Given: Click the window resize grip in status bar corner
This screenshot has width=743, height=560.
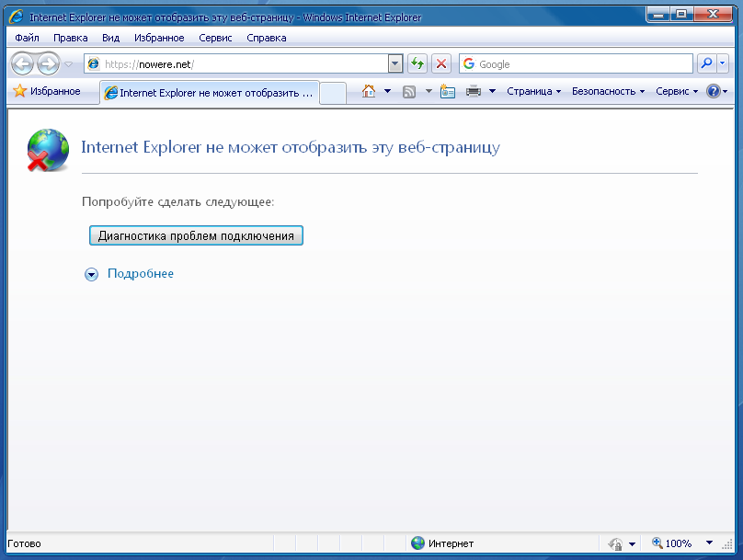Looking at the screenshot, I should pos(727,545).
